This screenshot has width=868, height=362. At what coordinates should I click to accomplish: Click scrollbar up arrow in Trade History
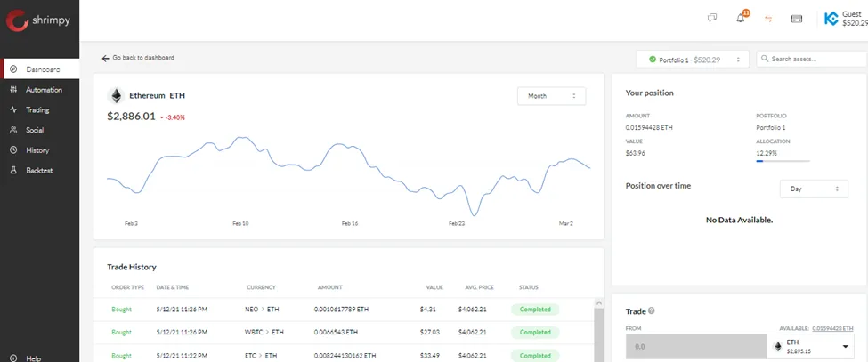tap(598, 303)
